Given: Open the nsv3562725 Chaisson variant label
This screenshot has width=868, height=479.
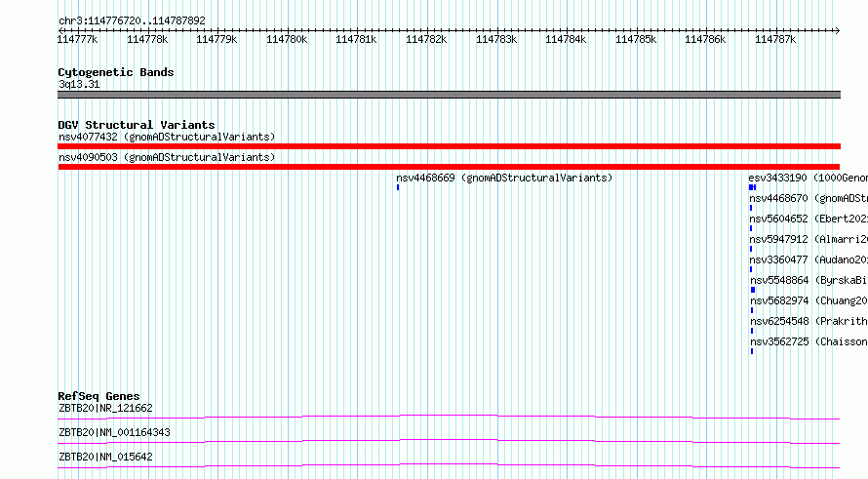Looking at the screenshot, I should click(x=809, y=341).
